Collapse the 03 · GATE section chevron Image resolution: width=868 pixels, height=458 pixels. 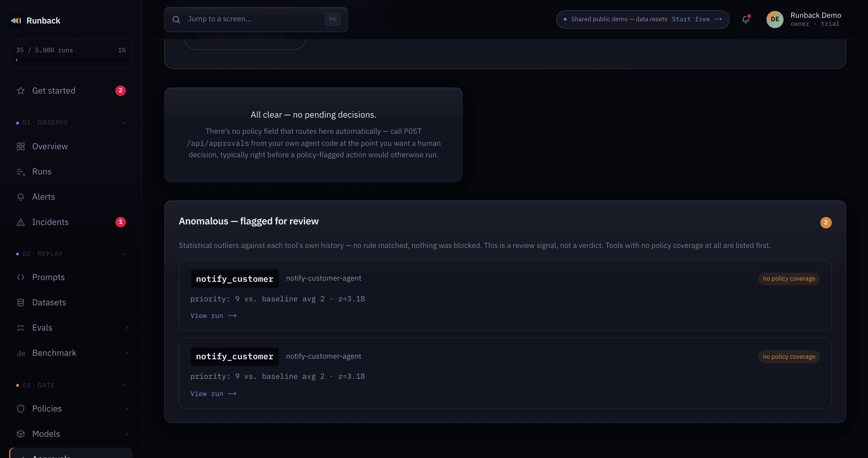tap(124, 385)
